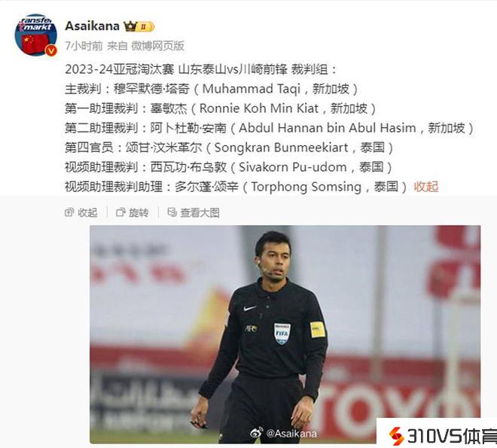Click the Muhammad Taqi referee line
This screenshot has height=448, width=497.
212,89
